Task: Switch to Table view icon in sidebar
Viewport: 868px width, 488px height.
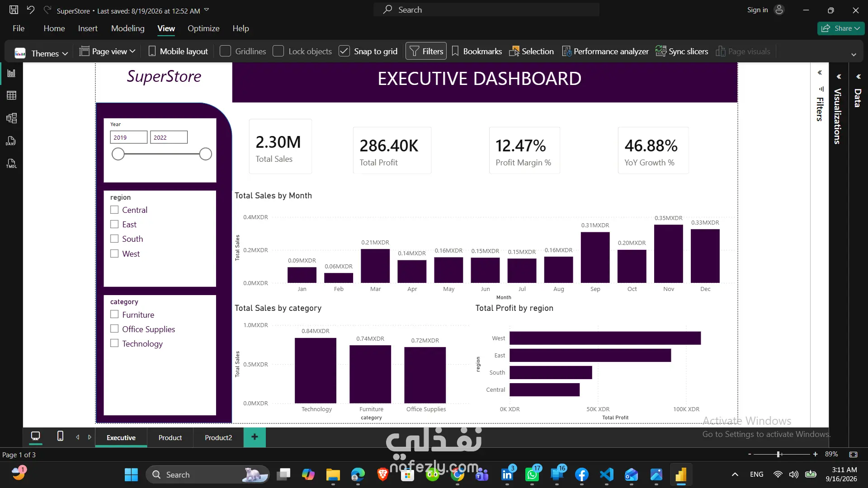Action: pyautogui.click(x=11, y=95)
